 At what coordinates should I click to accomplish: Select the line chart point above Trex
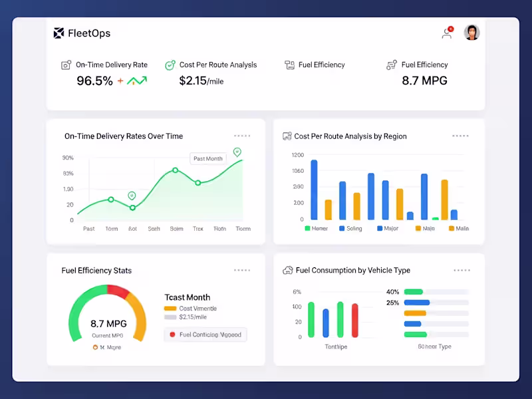198,183
